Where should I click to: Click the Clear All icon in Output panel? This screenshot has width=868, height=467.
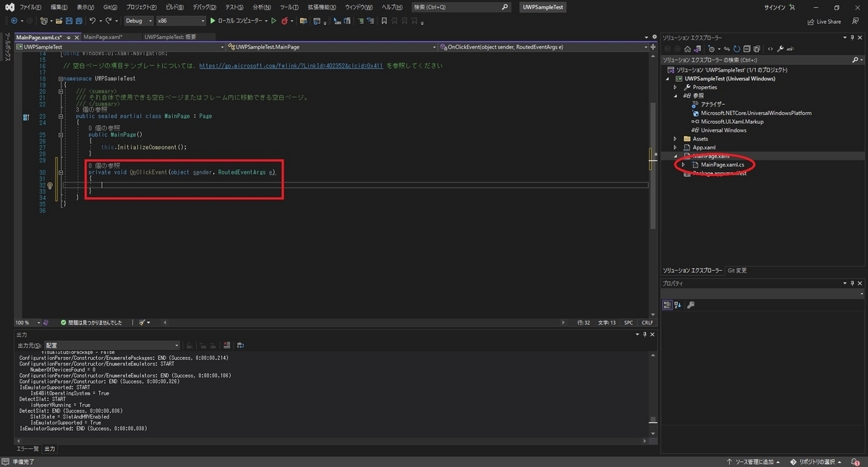tap(226, 345)
